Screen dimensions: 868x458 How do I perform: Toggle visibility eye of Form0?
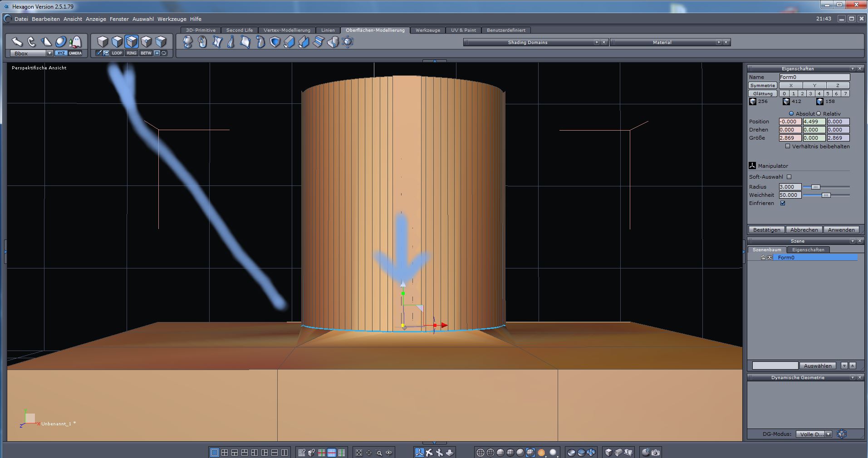[770, 258]
